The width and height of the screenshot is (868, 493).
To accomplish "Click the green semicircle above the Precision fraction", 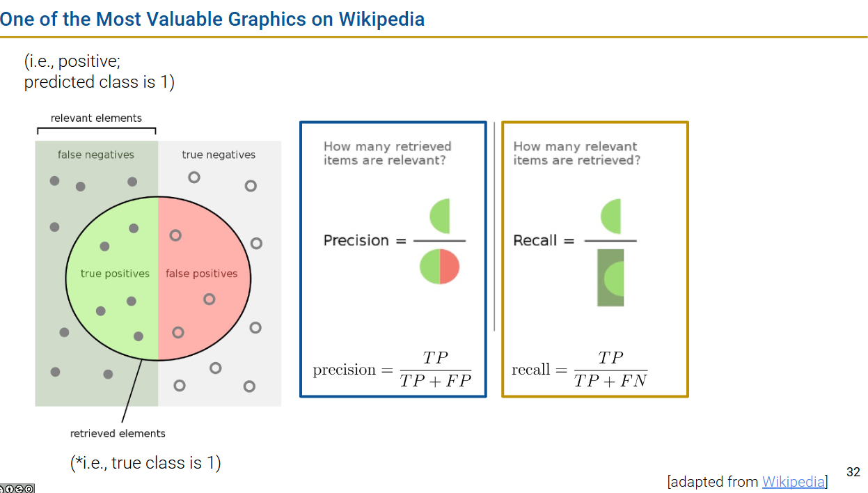I will (441, 216).
